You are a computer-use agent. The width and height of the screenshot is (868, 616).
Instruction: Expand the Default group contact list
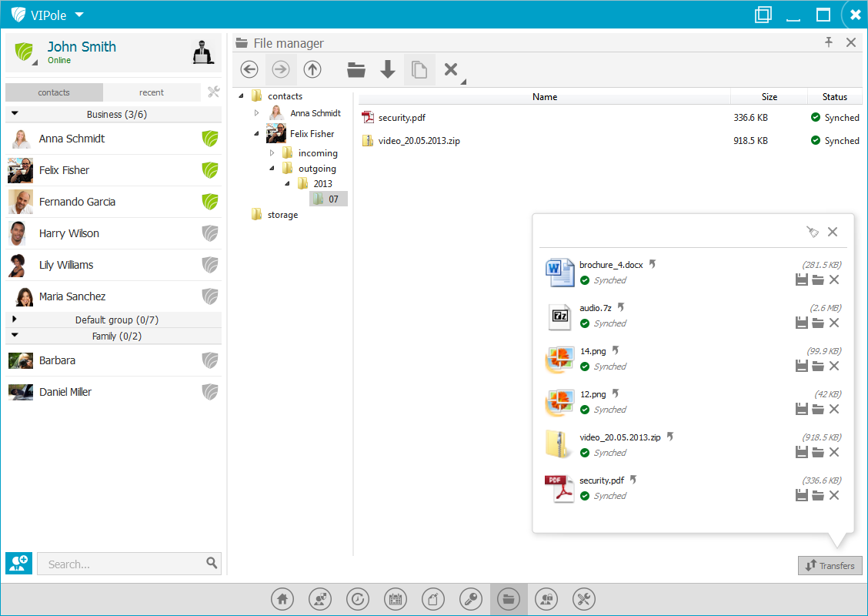pyautogui.click(x=15, y=320)
